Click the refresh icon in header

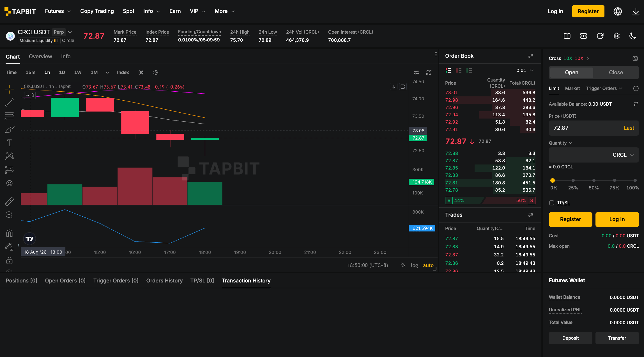[x=600, y=36]
